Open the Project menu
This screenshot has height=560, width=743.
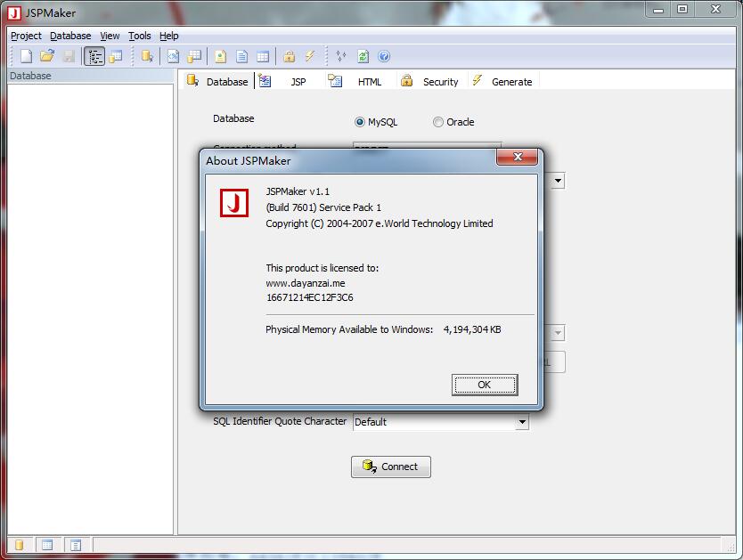pos(26,36)
